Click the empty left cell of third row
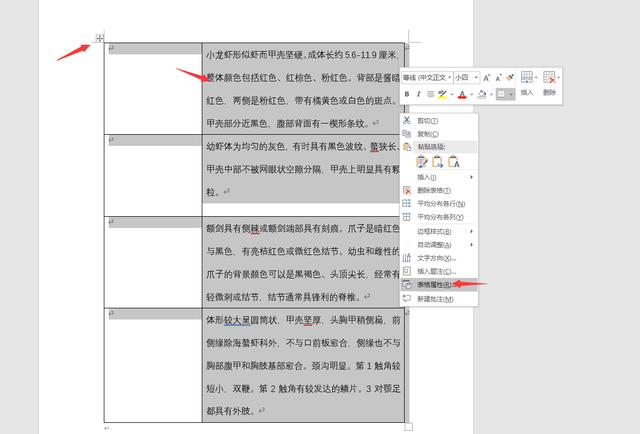 click(x=153, y=262)
